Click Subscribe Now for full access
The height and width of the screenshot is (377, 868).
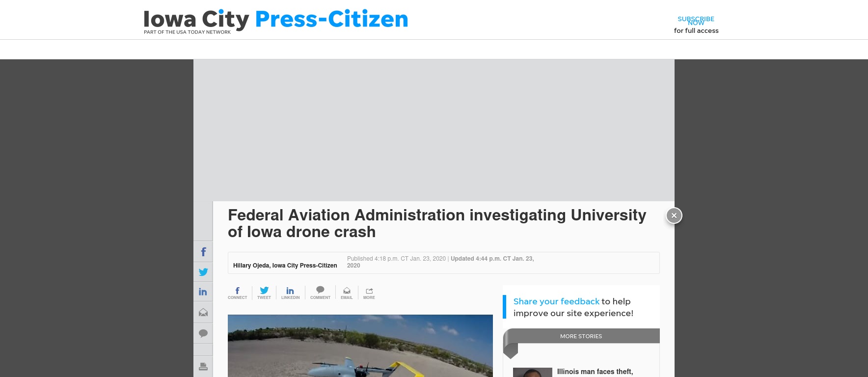pos(696,25)
